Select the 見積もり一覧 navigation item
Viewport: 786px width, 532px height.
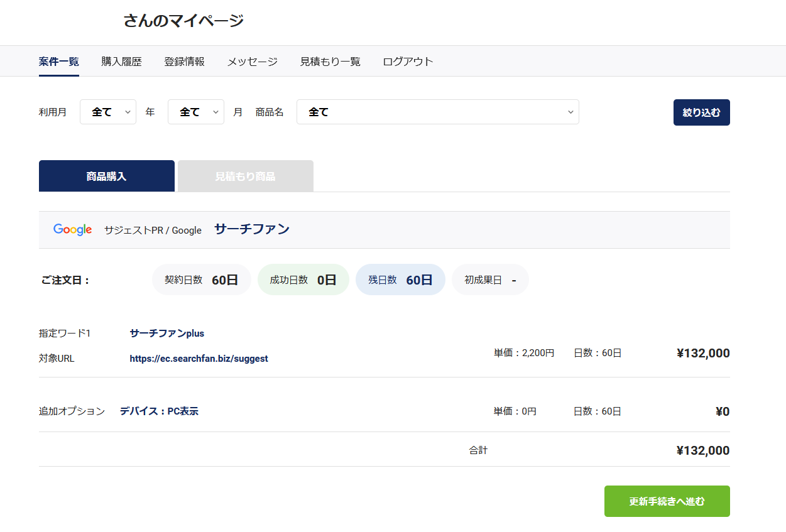(330, 62)
